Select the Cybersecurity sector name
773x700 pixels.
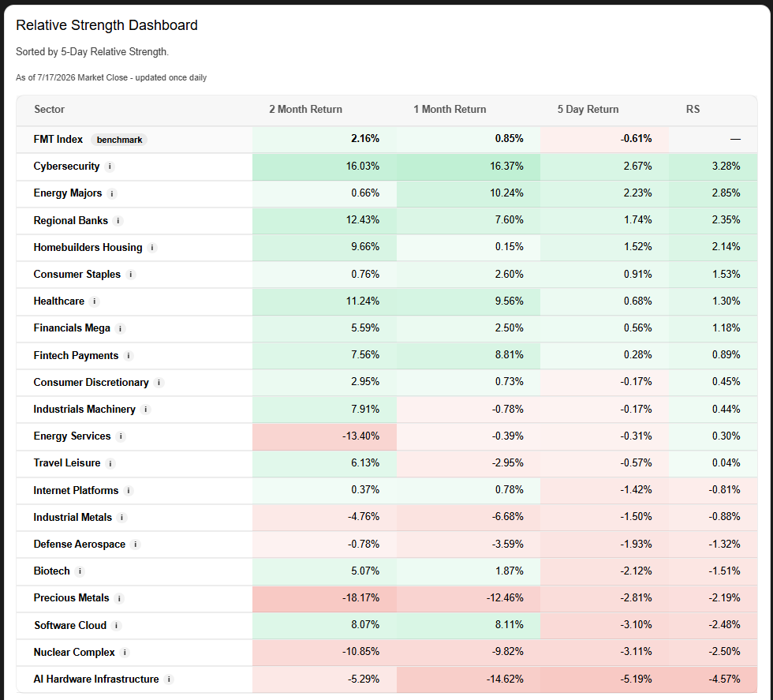(66, 167)
